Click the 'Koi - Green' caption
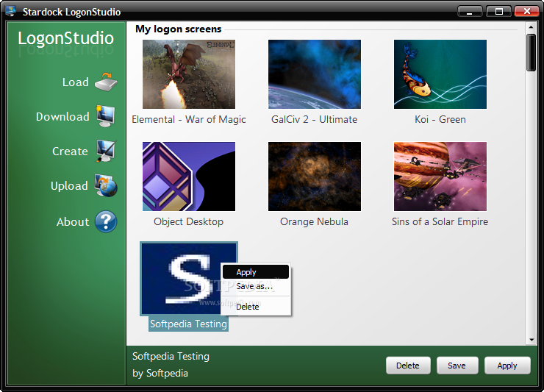544x392 pixels. click(x=440, y=119)
